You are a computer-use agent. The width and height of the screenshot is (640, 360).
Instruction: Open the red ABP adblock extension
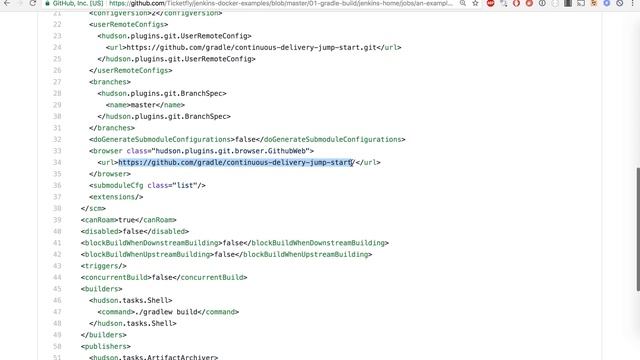pyautogui.click(x=491, y=3)
